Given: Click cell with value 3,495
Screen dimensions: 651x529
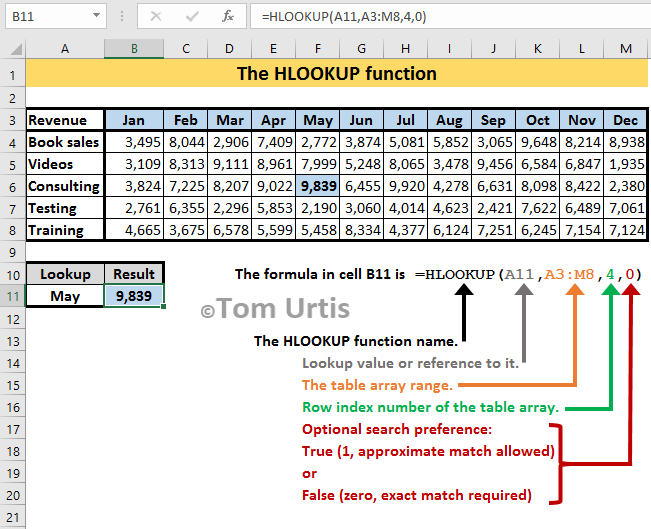Looking at the screenshot, I should pos(134,142).
